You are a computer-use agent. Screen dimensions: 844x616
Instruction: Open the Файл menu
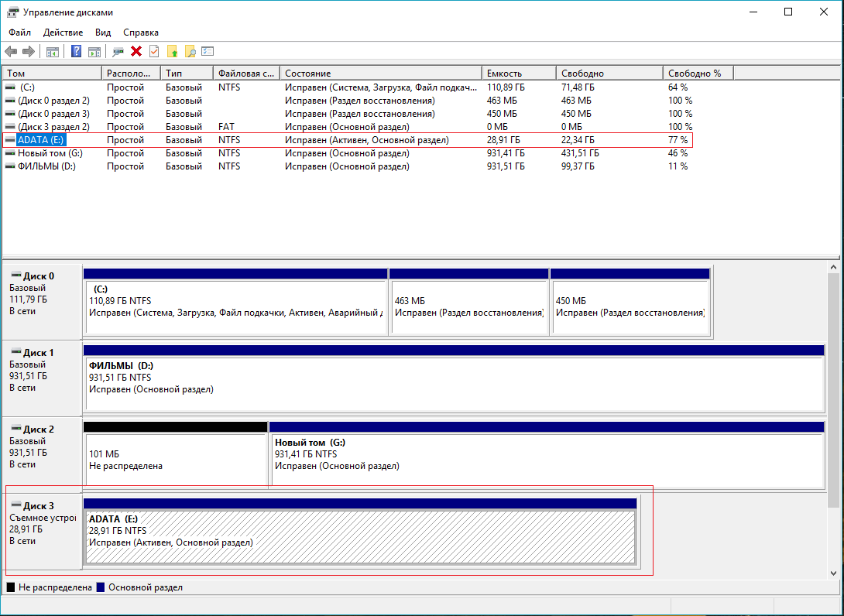click(x=20, y=33)
